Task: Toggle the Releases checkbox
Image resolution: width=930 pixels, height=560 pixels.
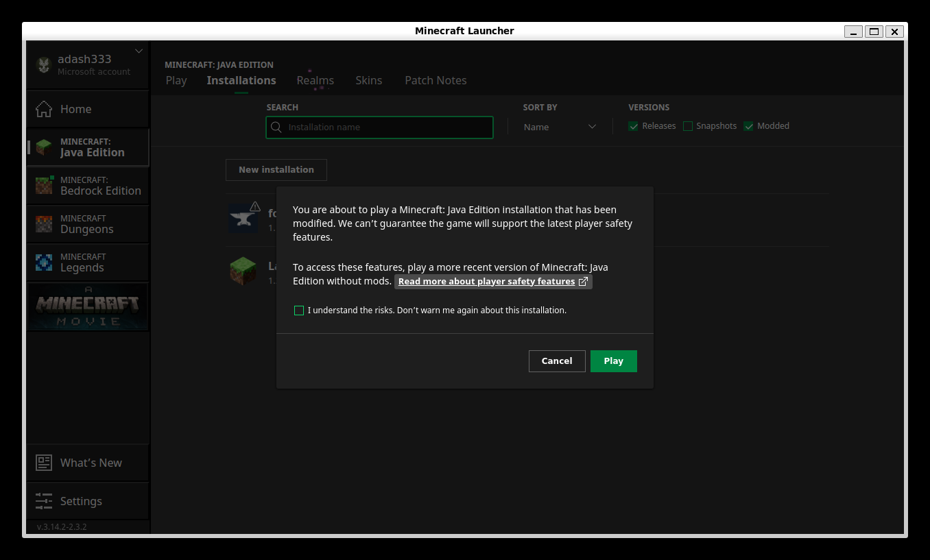Action: coord(633,126)
